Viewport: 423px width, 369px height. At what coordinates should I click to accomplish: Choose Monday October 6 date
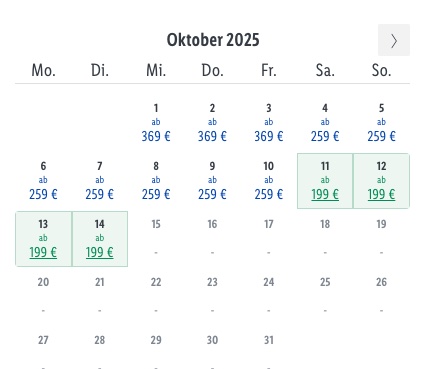(43, 180)
